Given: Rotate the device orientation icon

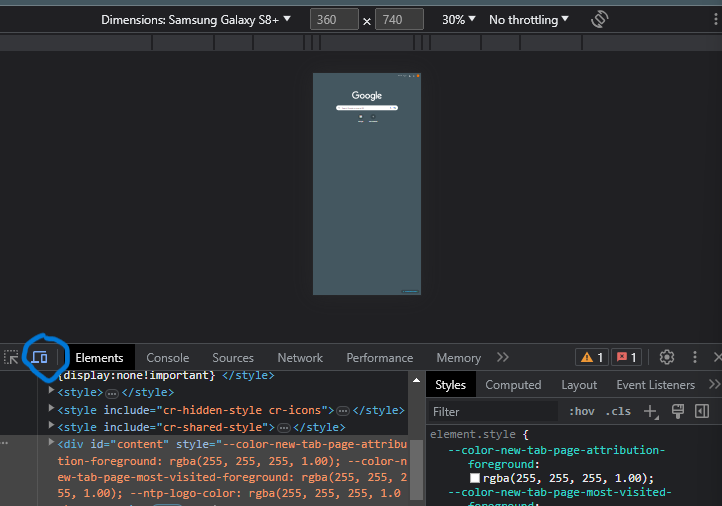Looking at the screenshot, I should [600, 19].
